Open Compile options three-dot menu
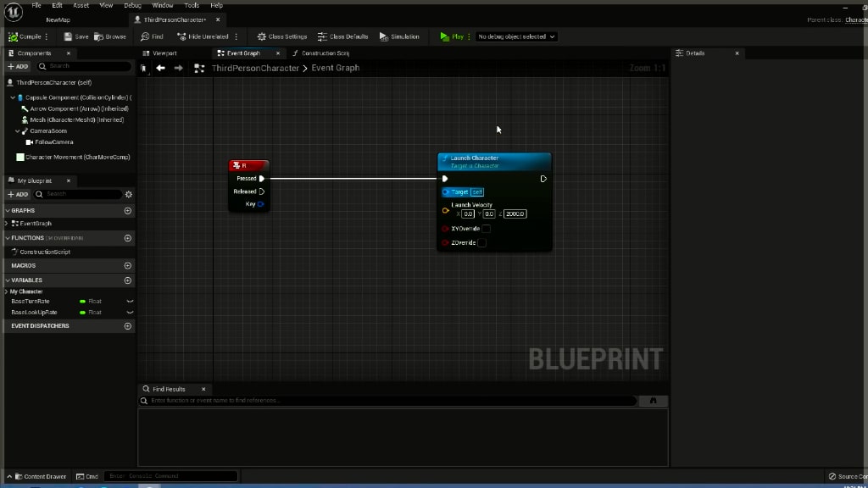Screen dimensions: 868x488 47,36
